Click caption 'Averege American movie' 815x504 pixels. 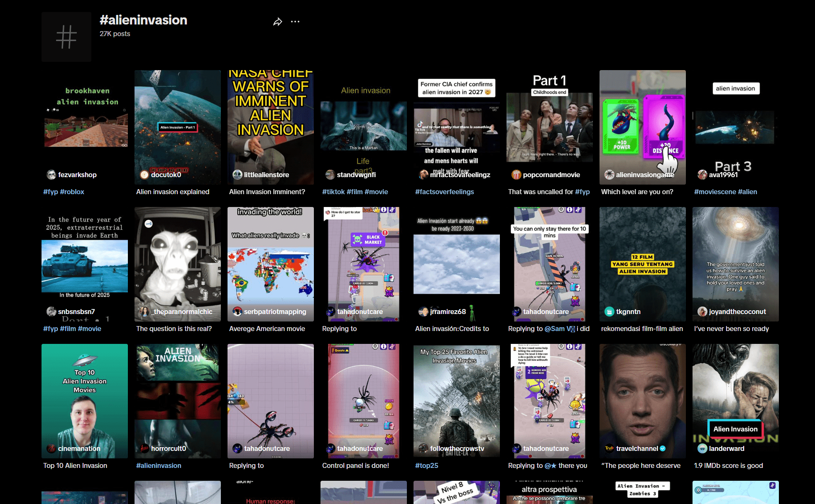coord(267,329)
